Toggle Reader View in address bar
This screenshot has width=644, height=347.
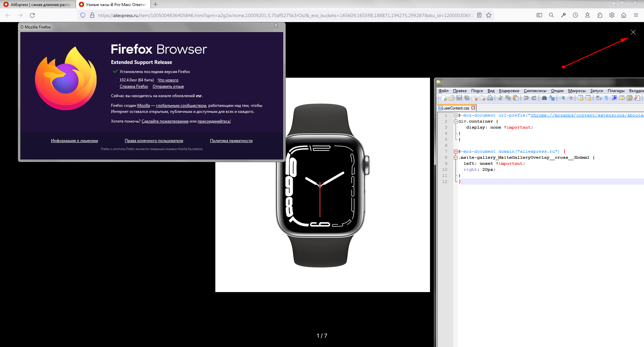[479, 15]
